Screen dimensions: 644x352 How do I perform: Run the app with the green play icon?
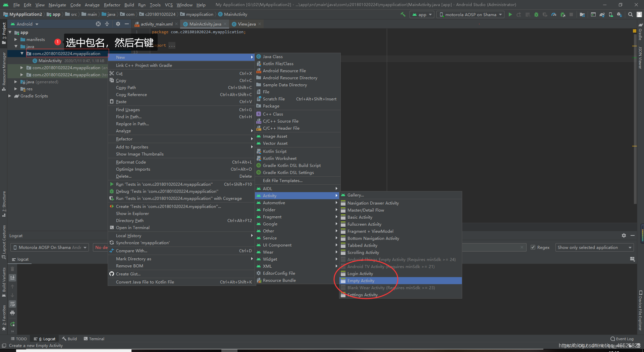[x=510, y=14]
